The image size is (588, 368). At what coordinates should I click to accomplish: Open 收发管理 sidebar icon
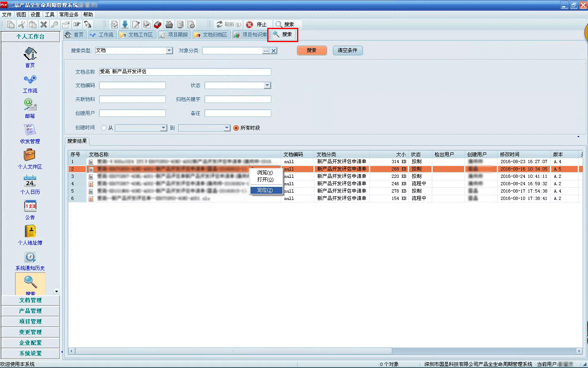coord(30,130)
